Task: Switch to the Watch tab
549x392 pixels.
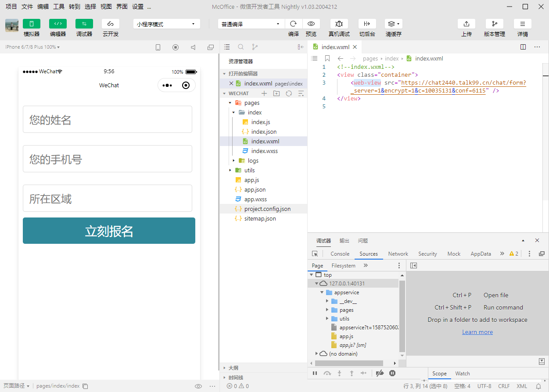Action: tap(463, 374)
